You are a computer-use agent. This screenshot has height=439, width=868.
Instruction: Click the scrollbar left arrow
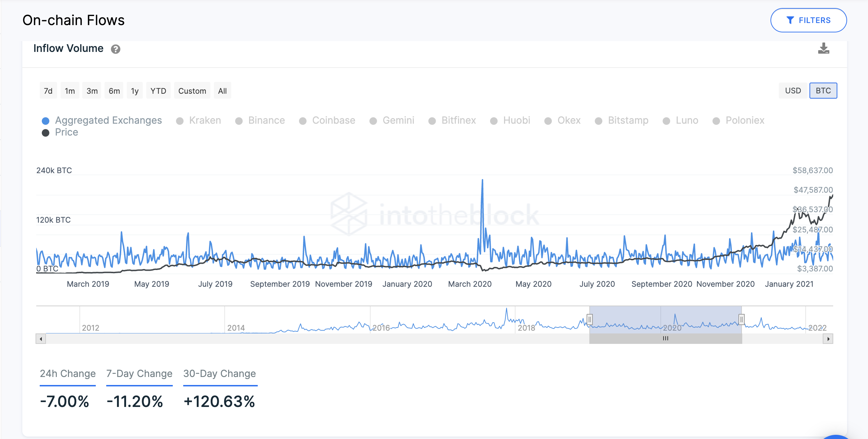coord(41,339)
